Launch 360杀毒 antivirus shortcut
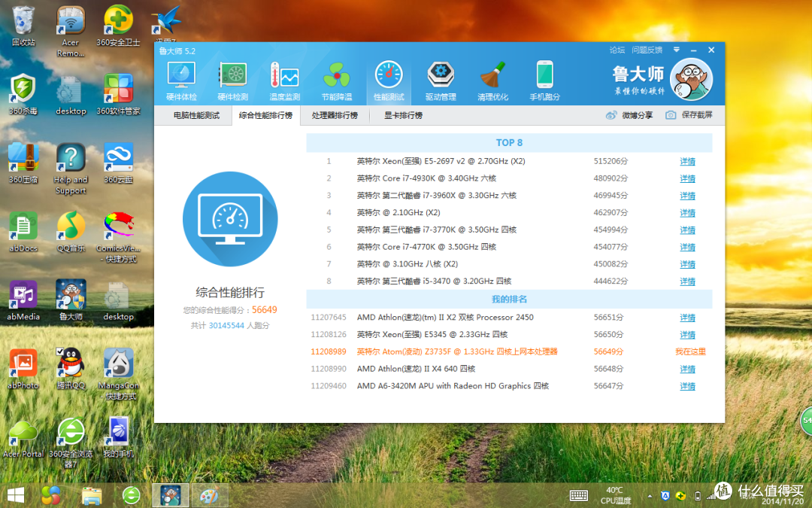The image size is (812, 508). point(23,94)
